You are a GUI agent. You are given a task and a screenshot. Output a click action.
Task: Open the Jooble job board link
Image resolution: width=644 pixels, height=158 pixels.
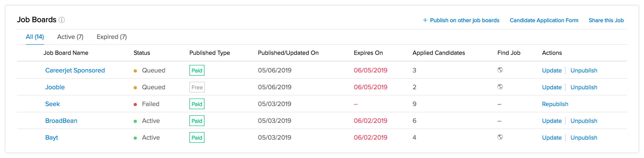[55, 87]
